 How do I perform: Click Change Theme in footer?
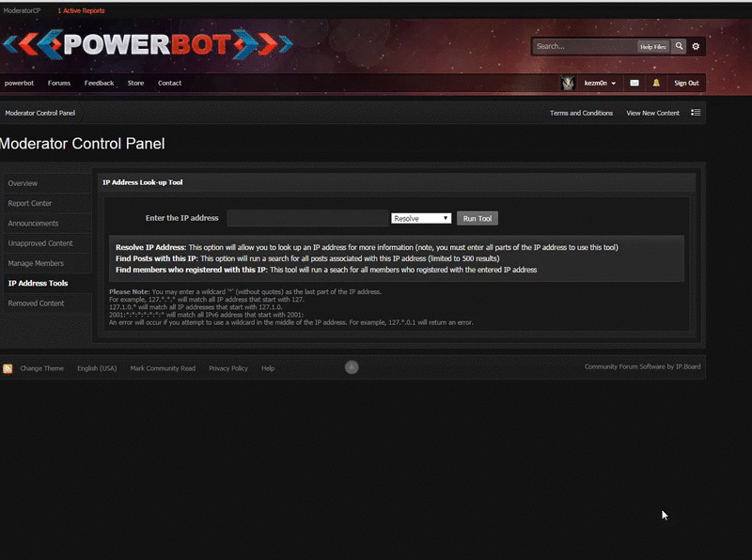click(41, 368)
